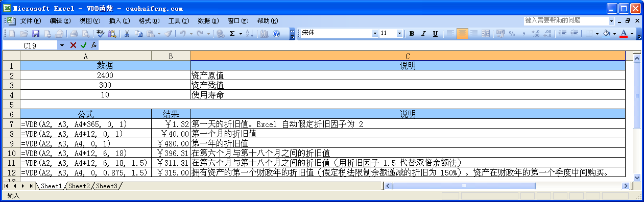
Task: Toggle Center alignment
Action: pyautogui.click(x=462, y=34)
